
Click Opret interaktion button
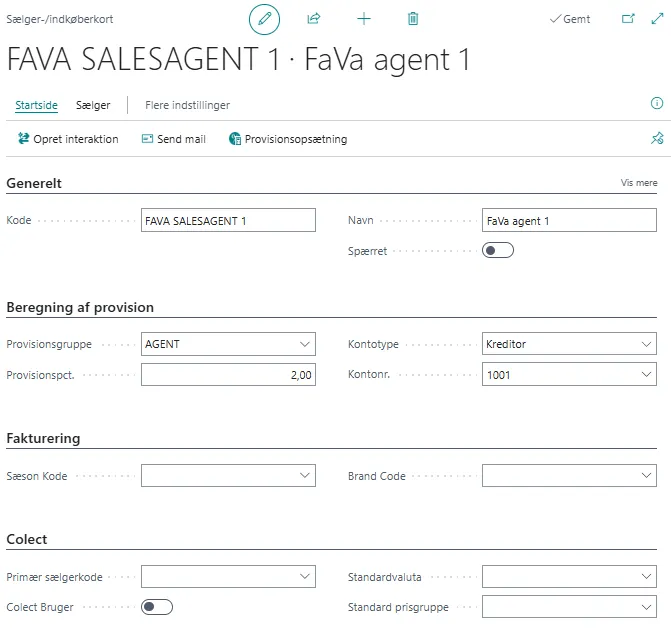[x=68, y=139]
